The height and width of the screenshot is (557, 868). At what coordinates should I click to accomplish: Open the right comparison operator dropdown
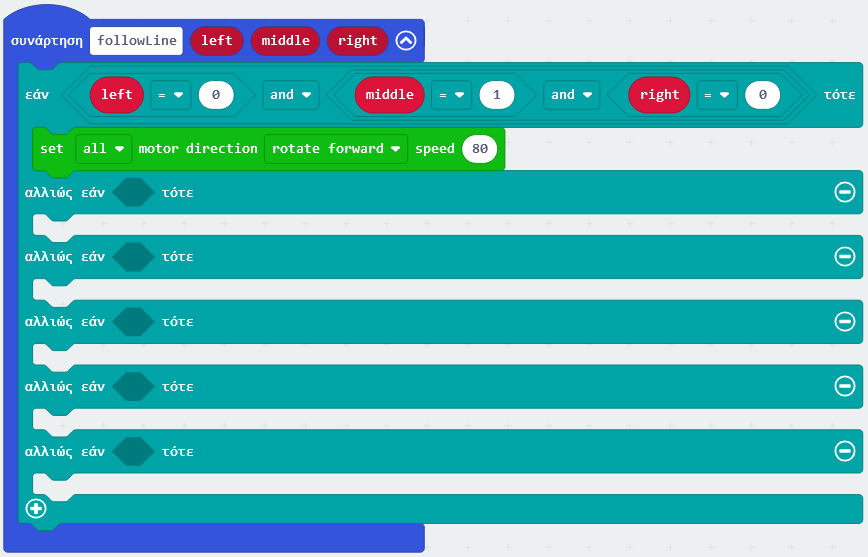pos(717,95)
